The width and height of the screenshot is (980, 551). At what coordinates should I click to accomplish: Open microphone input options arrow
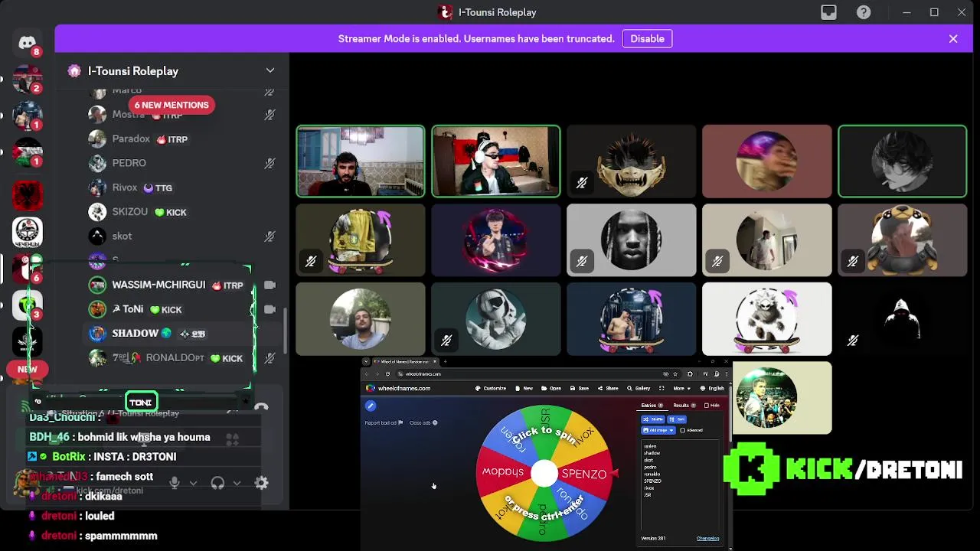click(x=193, y=483)
